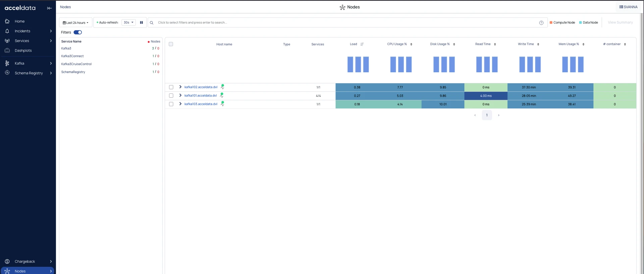
Task: Open the Chargeback sidebar menu
Action: [25, 262]
